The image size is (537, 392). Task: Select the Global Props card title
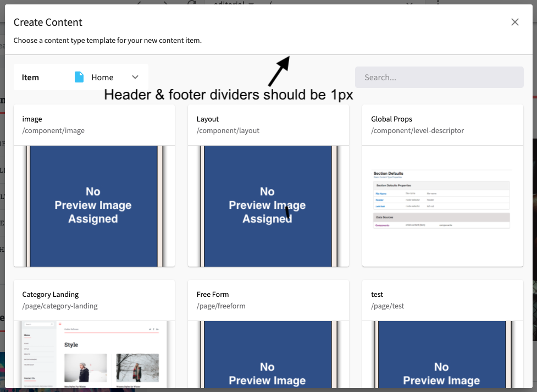pos(391,119)
